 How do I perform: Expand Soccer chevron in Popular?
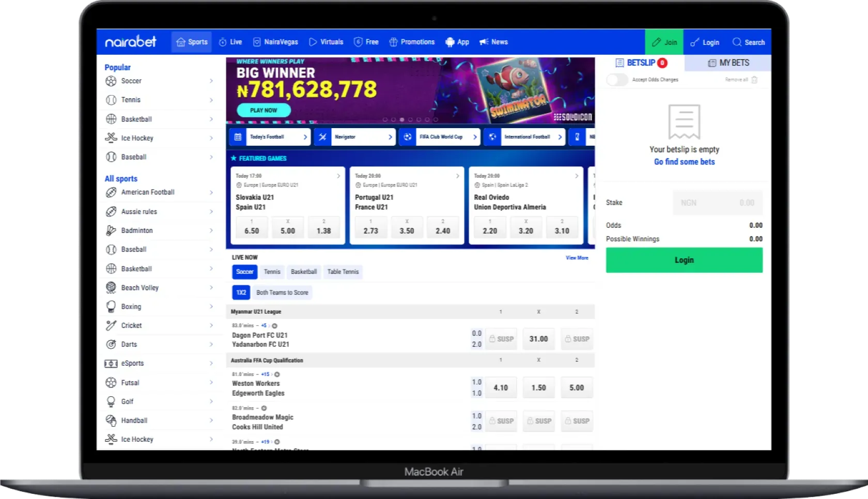pos(211,81)
